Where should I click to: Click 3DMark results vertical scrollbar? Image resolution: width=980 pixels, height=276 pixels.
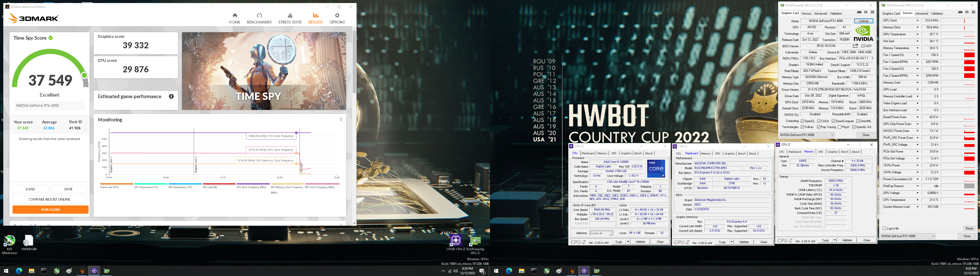click(354, 62)
